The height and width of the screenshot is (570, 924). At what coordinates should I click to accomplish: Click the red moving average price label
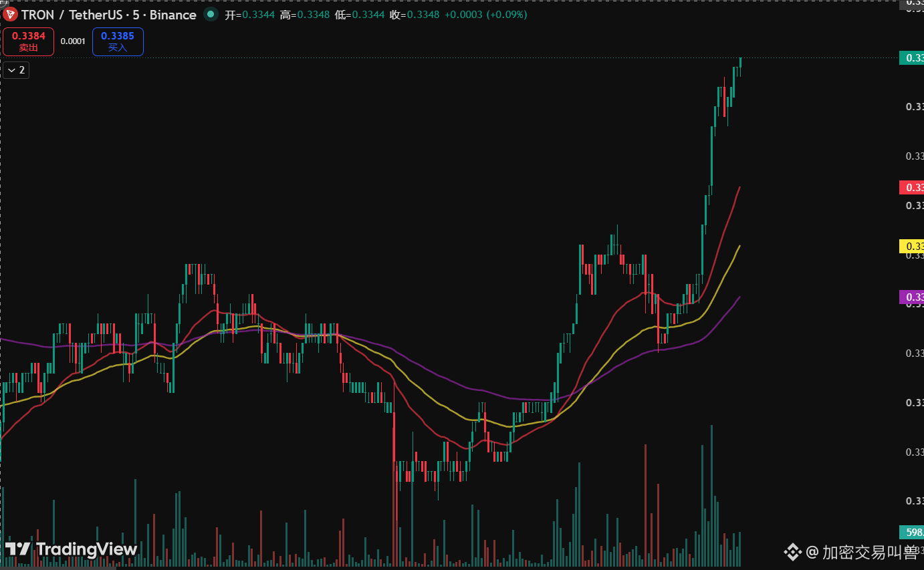[912, 187]
